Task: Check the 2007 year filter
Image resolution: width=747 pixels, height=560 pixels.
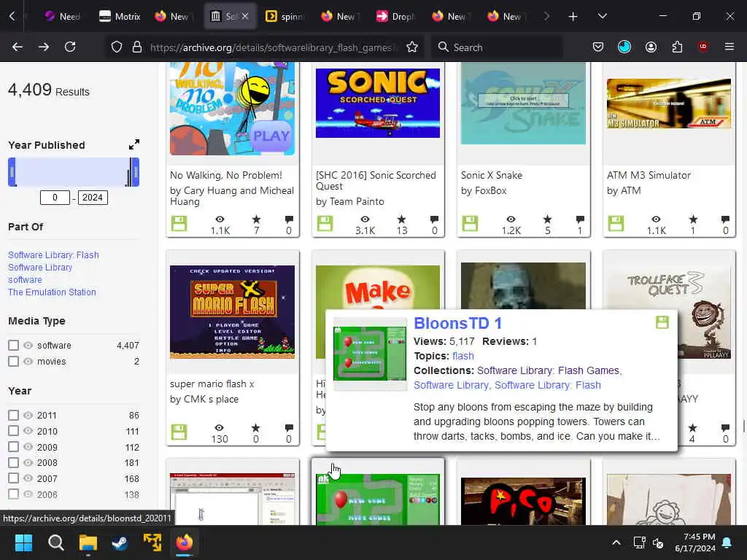Action: point(13,478)
